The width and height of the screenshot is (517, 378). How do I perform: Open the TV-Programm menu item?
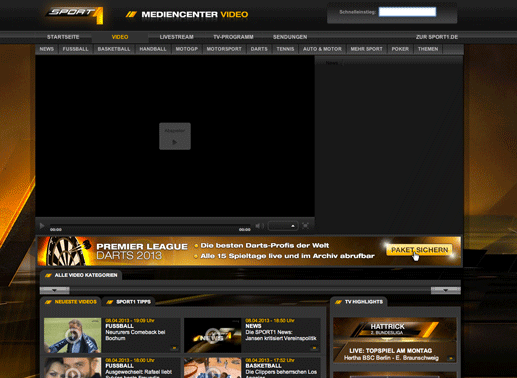[233, 37]
